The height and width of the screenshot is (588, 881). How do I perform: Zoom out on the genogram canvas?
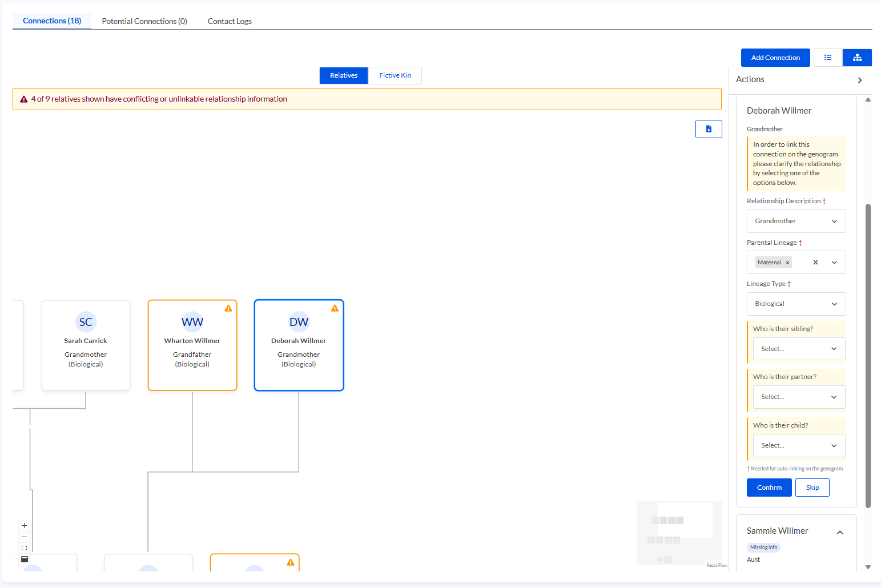[x=24, y=537]
